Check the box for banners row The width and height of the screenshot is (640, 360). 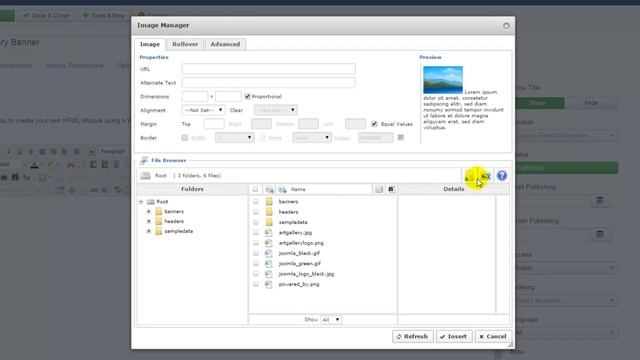click(x=256, y=202)
